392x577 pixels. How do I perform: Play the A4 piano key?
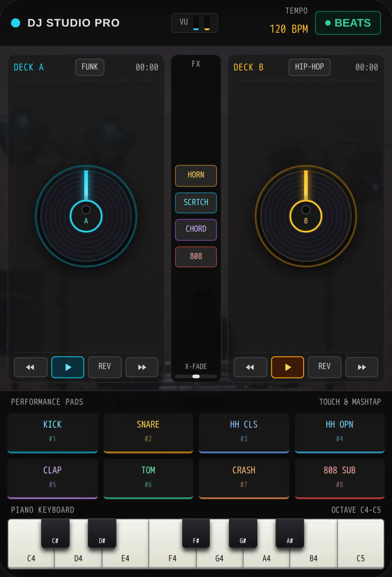[266, 558]
